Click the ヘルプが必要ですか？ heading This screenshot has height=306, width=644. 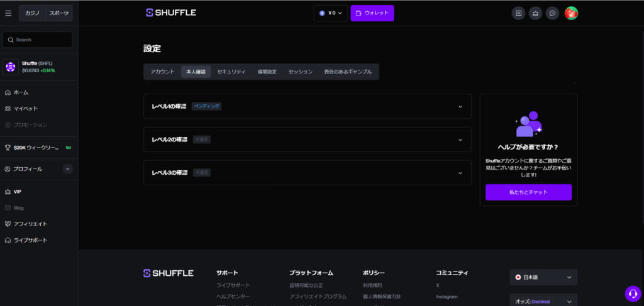click(x=528, y=146)
